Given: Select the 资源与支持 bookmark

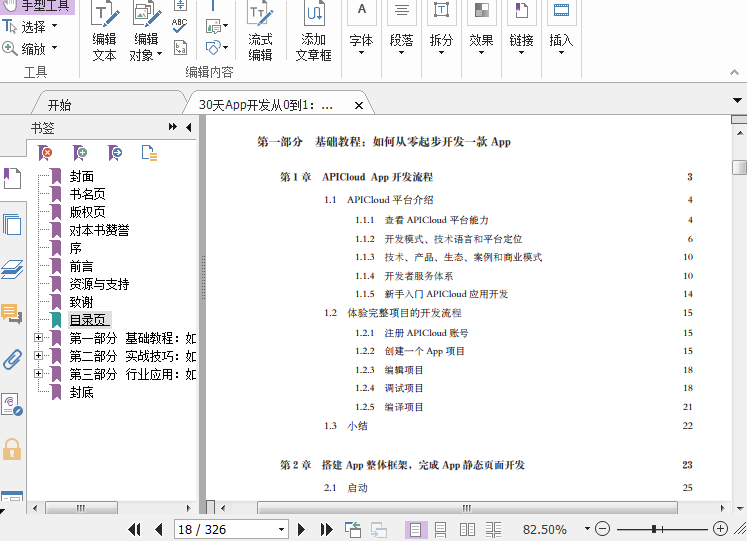Looking at the screenshot, I should coord(100,284).
